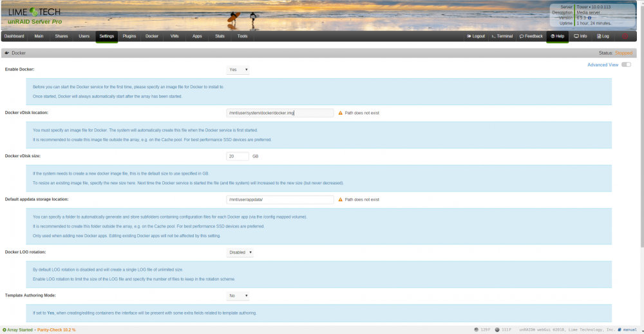This screenshot has width=644, height=334.
Task: Open the Terminal
Action: tap(502, 36)
